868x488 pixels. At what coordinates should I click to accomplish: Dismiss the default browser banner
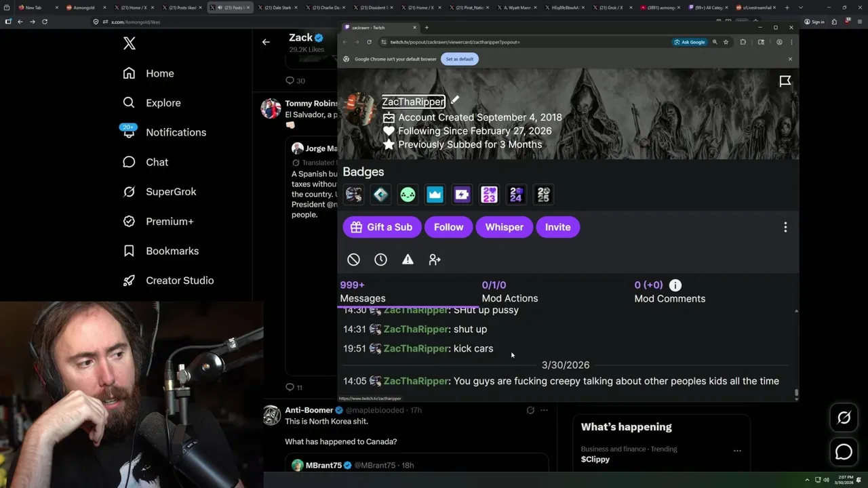pyautogui.click(x=790, y=59)
